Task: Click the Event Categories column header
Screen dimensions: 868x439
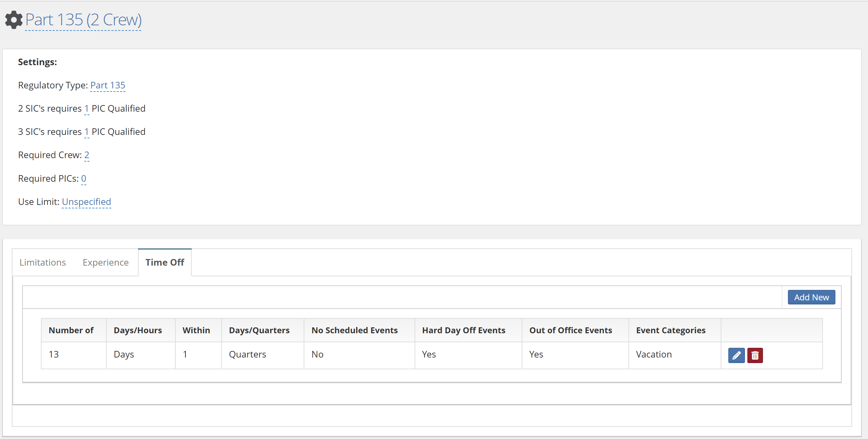Action: coord(670,330)
